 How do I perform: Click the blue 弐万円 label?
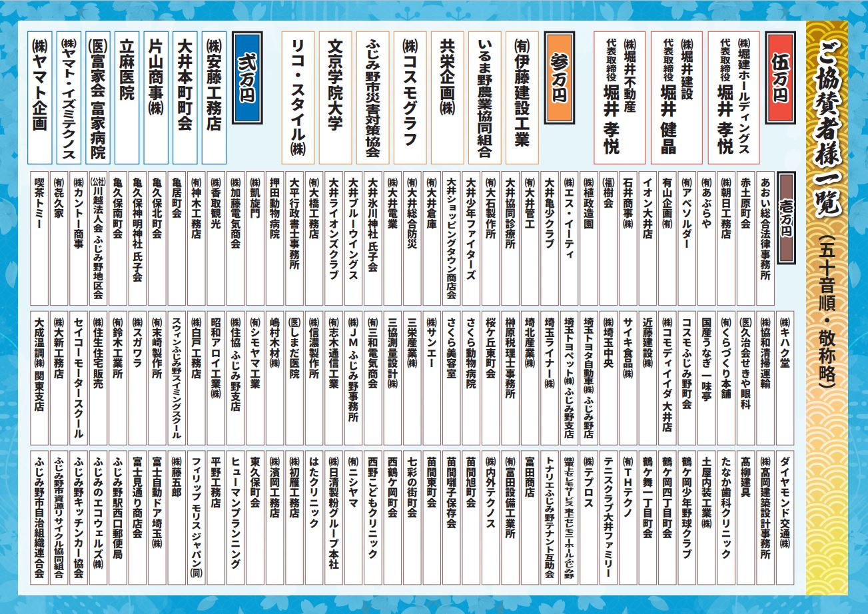pos(246,79)
